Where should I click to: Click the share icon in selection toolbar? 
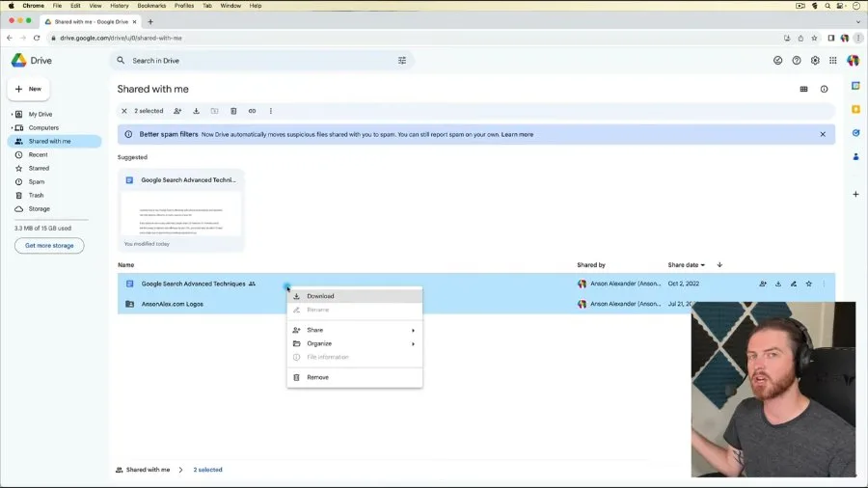tap(177, 111)
